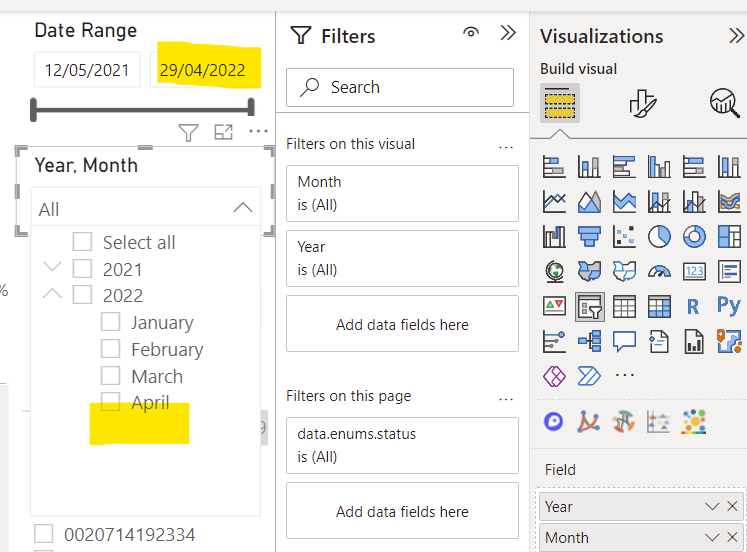The width and height of the screenshot is (747, 552).
Task: Add an R script visual
Action: 693,306
